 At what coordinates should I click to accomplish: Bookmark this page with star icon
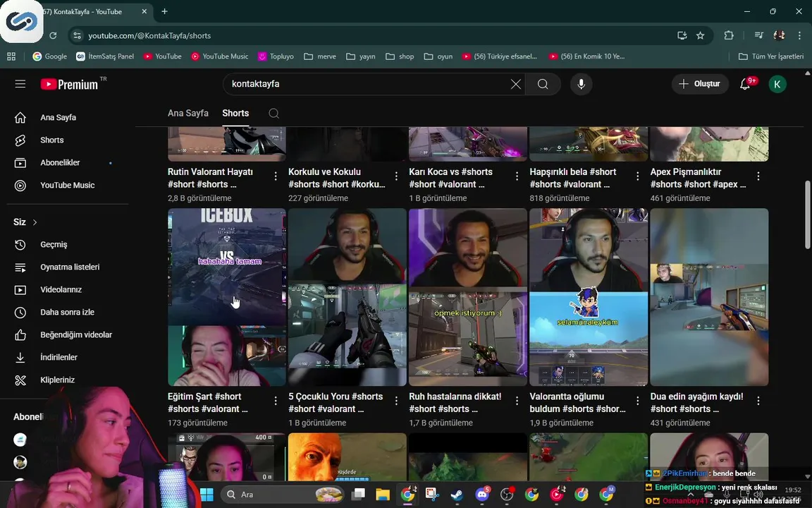coord(700,36)
